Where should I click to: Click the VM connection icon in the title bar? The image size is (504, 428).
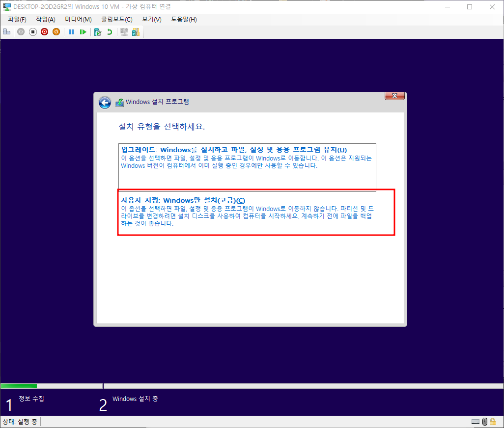click(x=7, y=7)
